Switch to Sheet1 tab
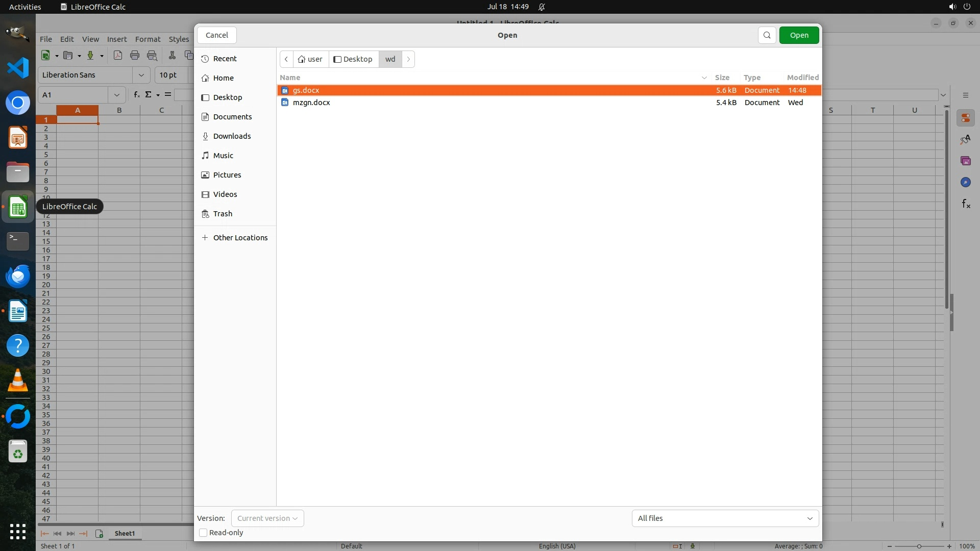Image resolution: width=980 pixels, height=551 pixels. (125, 533)
